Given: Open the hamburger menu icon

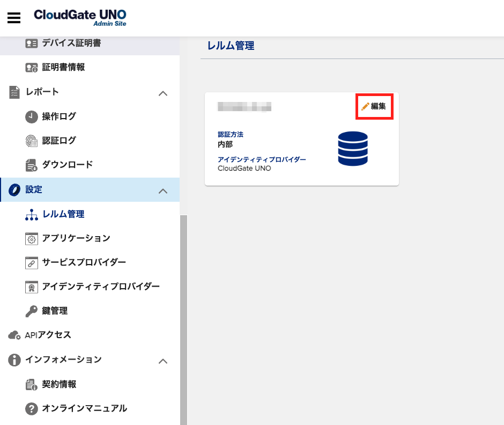Looking at the screenshot, I should [x=14, y=18].
